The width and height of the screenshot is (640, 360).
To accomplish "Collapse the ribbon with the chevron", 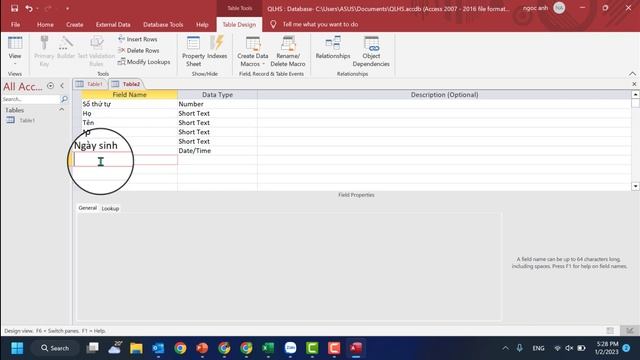I will pyautogui.click(x=632, y=74).
